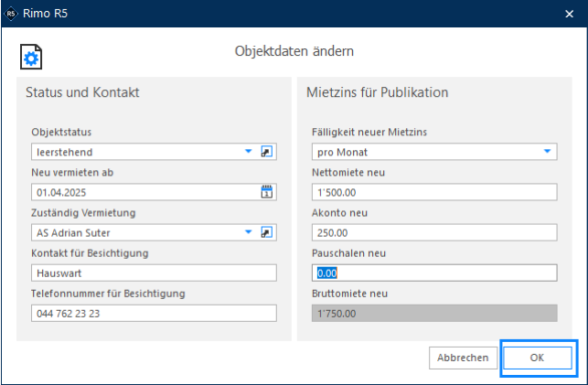The width and height of the screenshot is (588, 385).
Task: Click the Pauschalen neu input field
Action: point(434,273)
